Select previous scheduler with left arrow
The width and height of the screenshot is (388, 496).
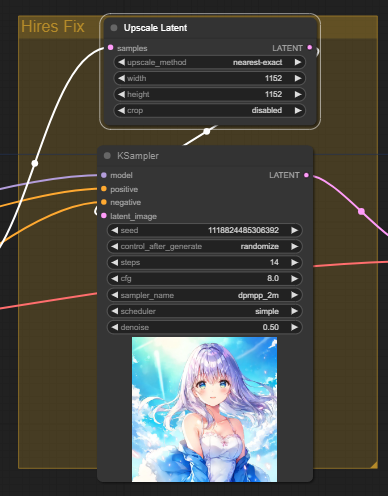point(115,311)
